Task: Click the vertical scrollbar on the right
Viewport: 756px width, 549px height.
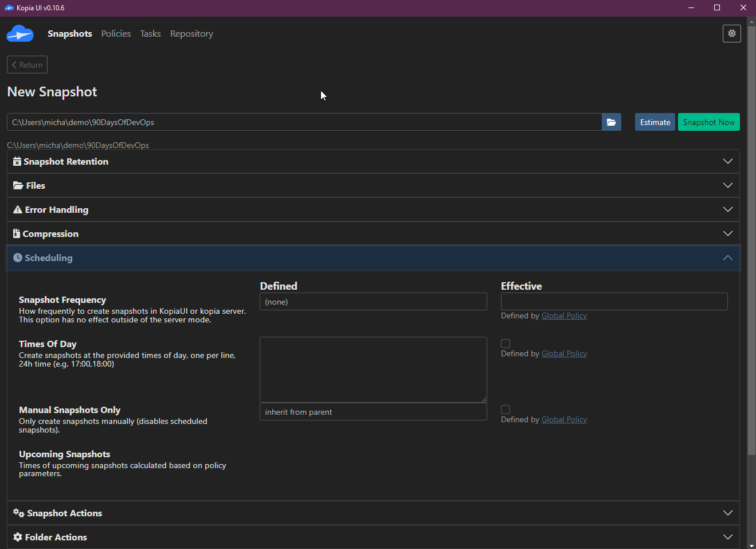Action: coord(751,241)
